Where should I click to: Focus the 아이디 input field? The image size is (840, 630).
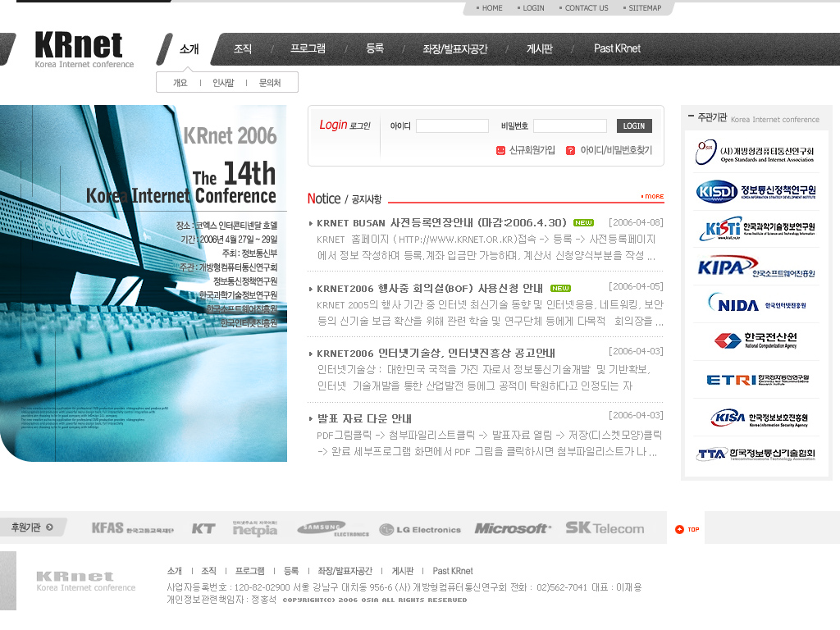452,126
